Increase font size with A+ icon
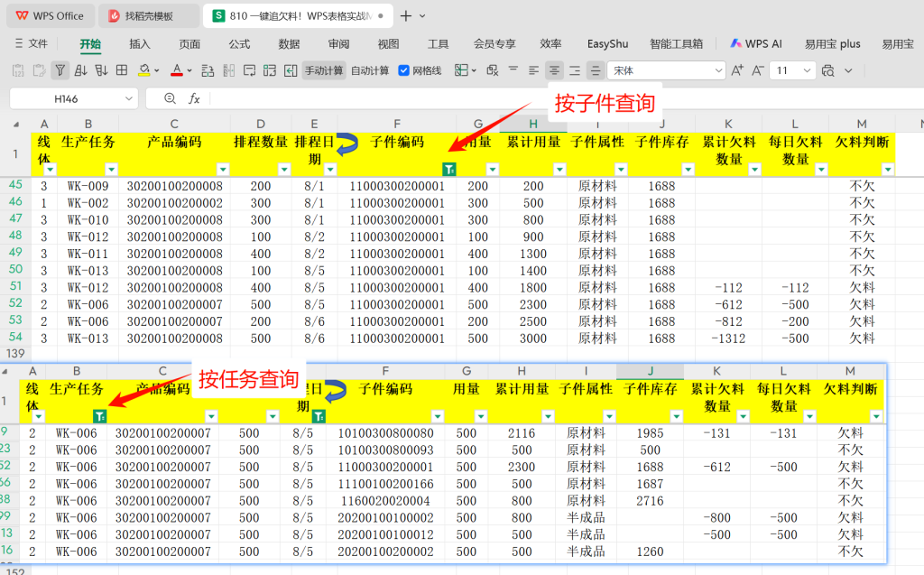Viewport: 924px width, 575px height. [737, 70]
